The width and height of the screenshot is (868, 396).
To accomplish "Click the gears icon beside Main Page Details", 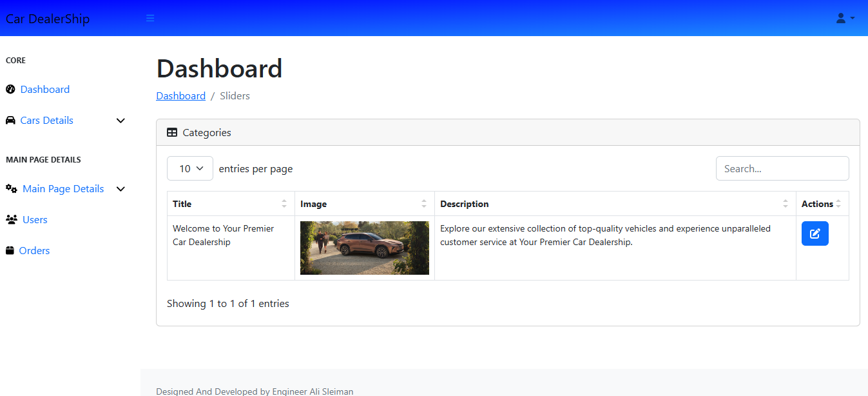I will coord(12,189).
